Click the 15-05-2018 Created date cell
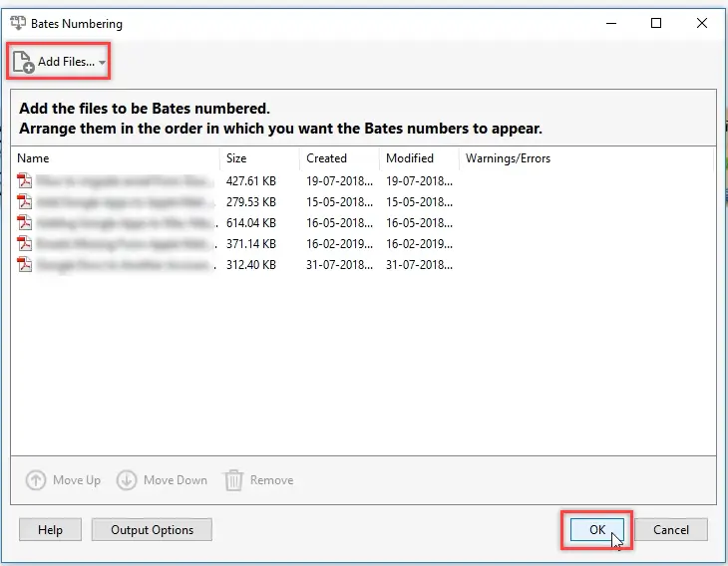Viewport: 728px width, 566px height. 339,202
